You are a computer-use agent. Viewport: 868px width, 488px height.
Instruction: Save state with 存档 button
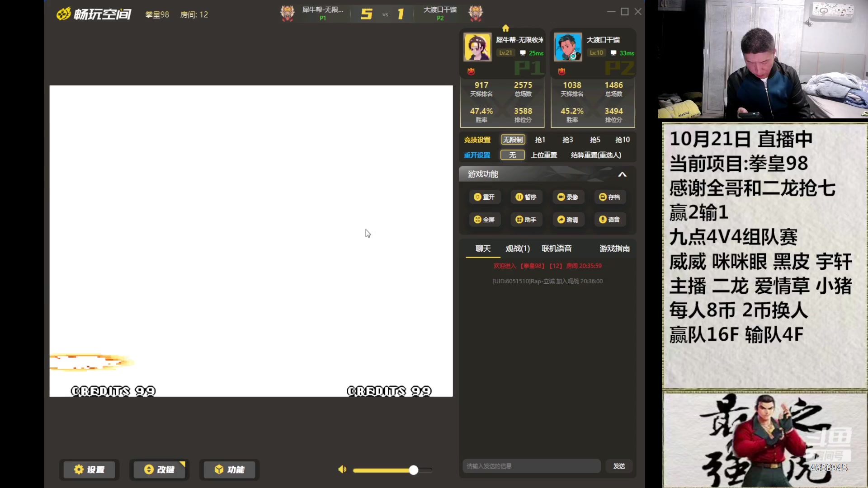[x=609, y=197]
